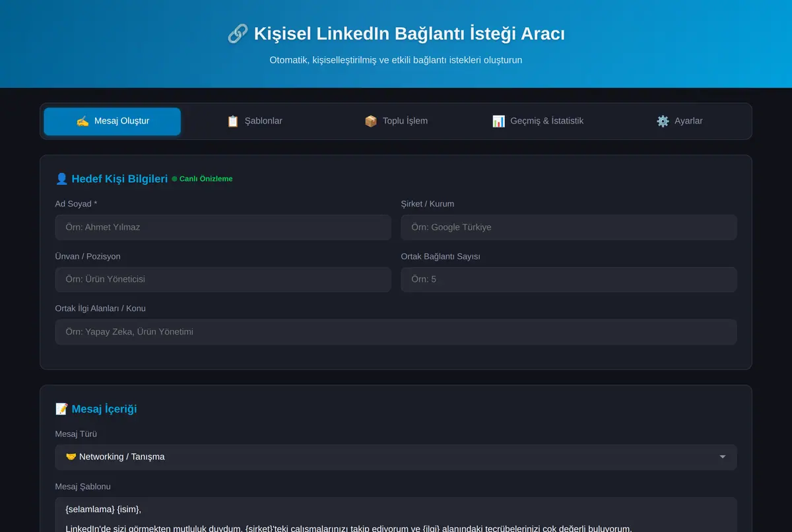Click inside the Mesaj Şablonu textarea
Screen dimensions: 792x532
396,515
